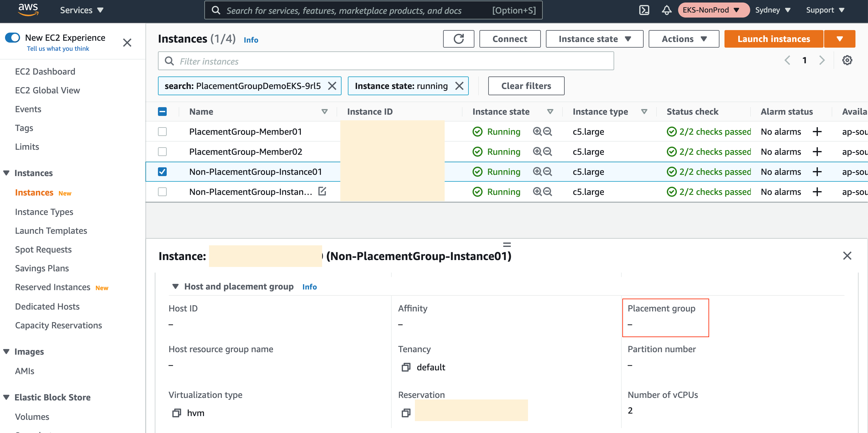Check the PlacementGroup-Member02 row checkbox
The image size is (868, 433).
point(162,152)
